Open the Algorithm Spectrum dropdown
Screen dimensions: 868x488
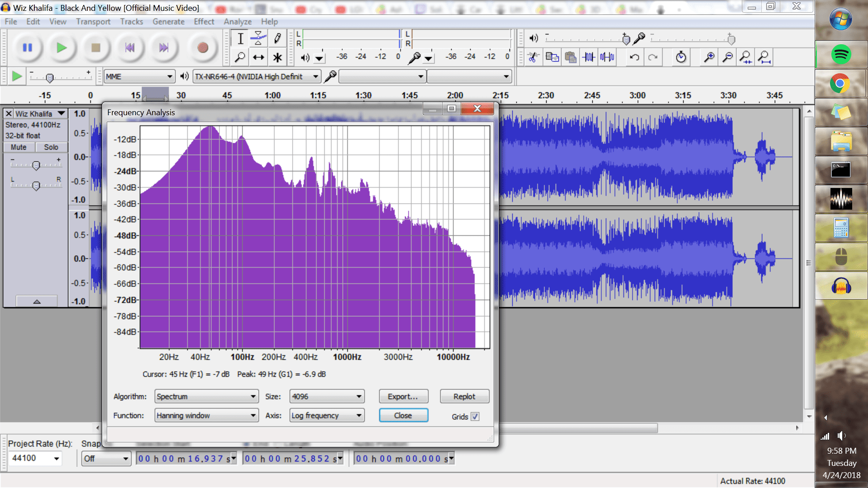[x=207, y=396]
